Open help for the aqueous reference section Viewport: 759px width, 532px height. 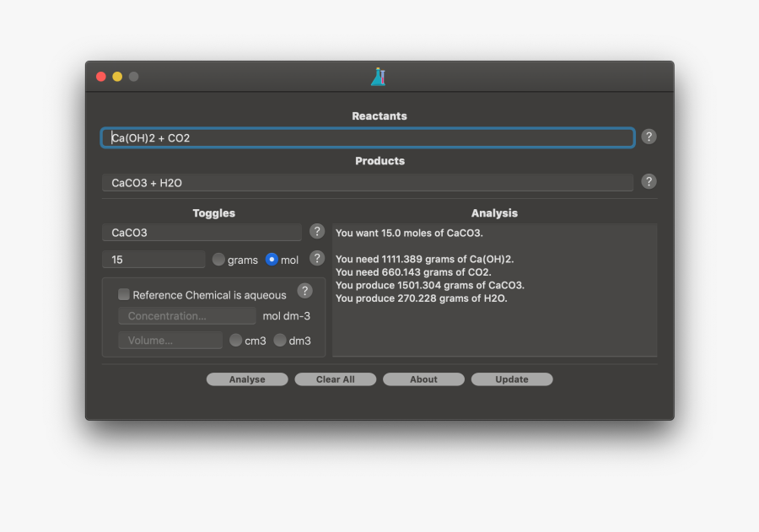(x=304, y=291)
